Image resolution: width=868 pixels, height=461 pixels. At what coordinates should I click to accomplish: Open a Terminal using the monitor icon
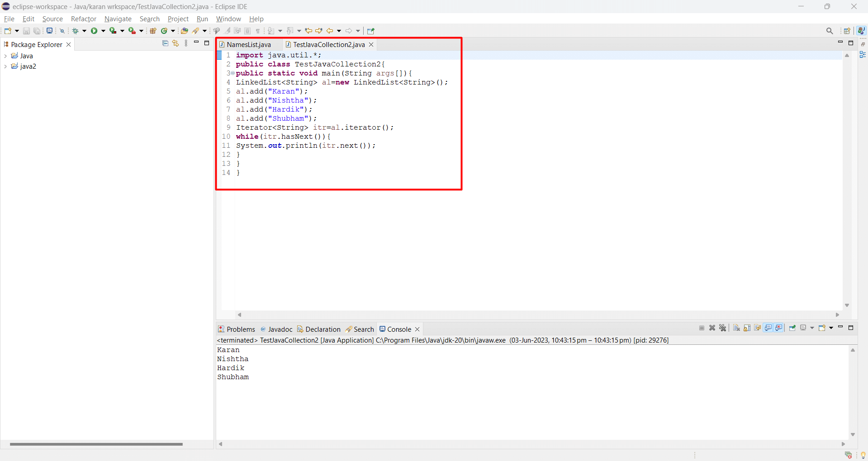pos(49,31)
